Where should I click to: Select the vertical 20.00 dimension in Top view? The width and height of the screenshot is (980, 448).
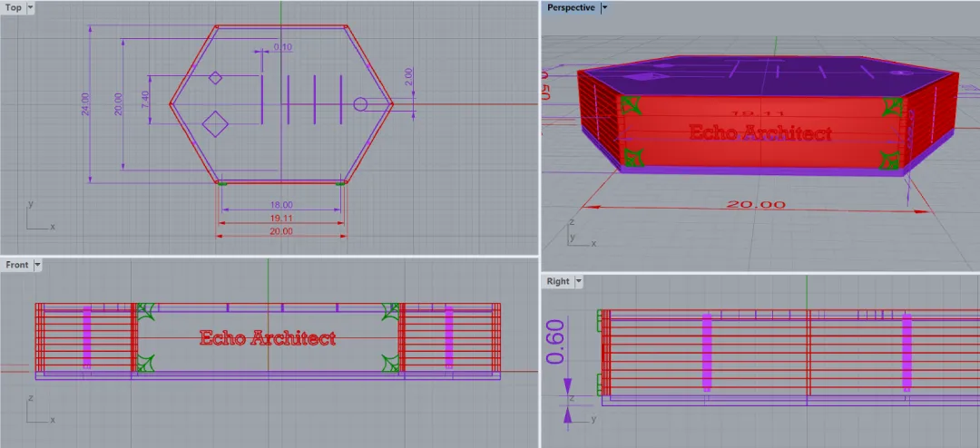pyautogui.click(x=118, y=103)
